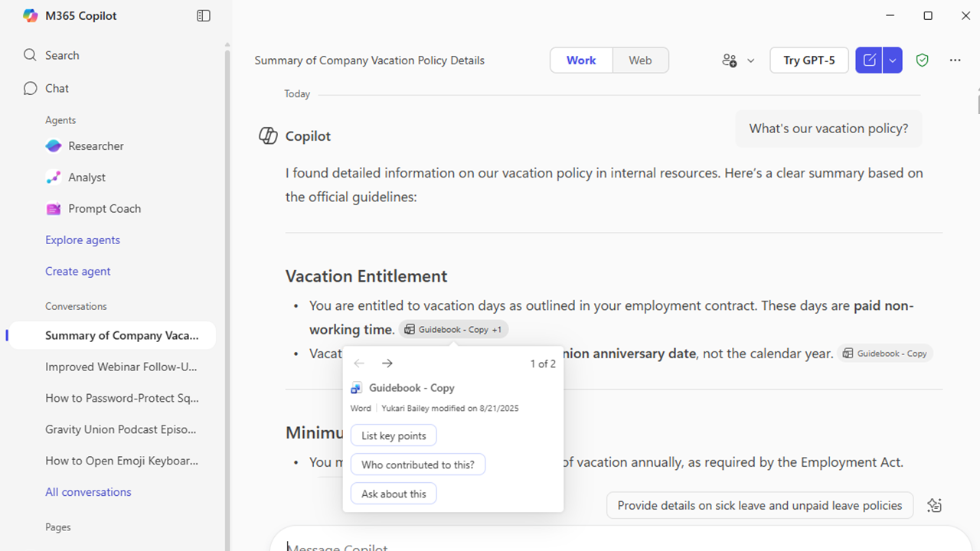Select the Gravity Union Podcast Episode conversation
The image size is (980, 551).
pos(120,429)
